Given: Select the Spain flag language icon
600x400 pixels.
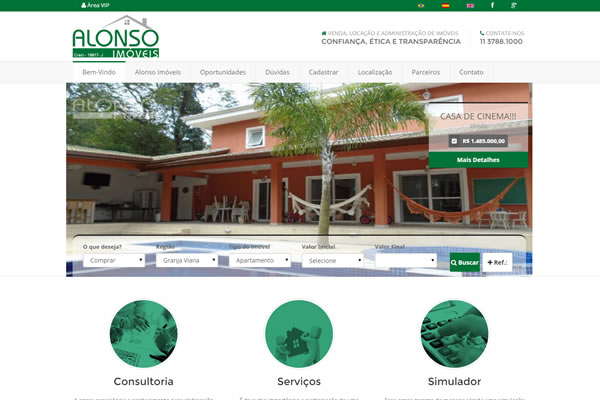Looking at the screenshot, I should tap(445, 5).
